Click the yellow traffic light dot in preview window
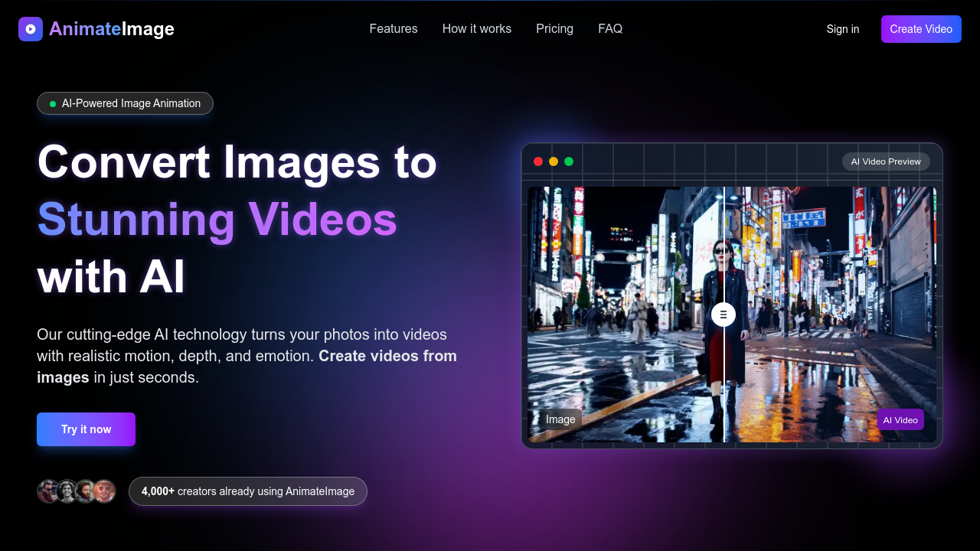 click(x=554, y=161)
